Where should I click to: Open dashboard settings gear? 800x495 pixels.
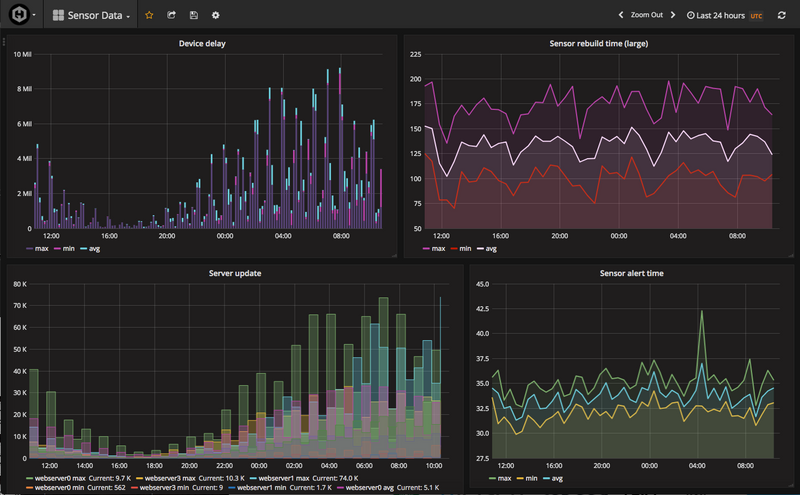(215, 16)
